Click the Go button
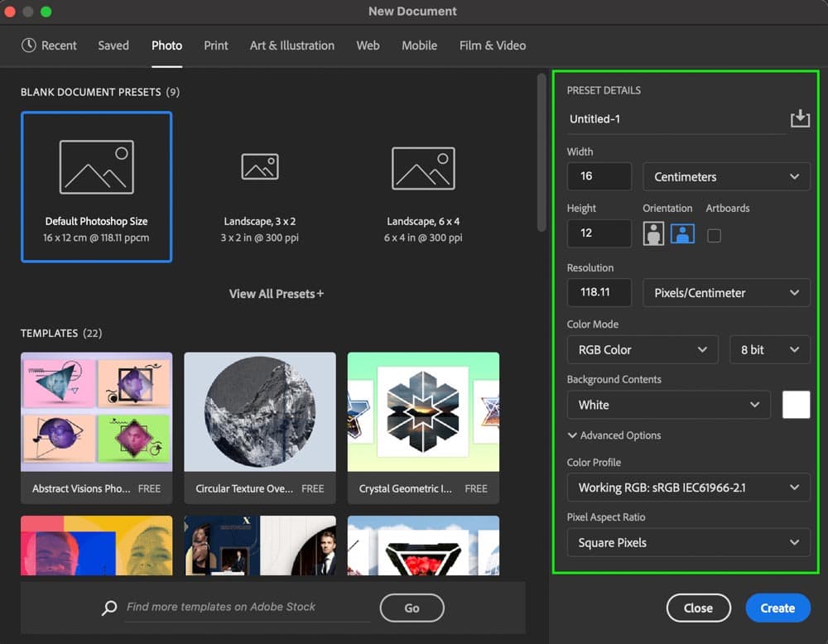Image resolution: width=828 pixels, height=644 pixels. 412,608
